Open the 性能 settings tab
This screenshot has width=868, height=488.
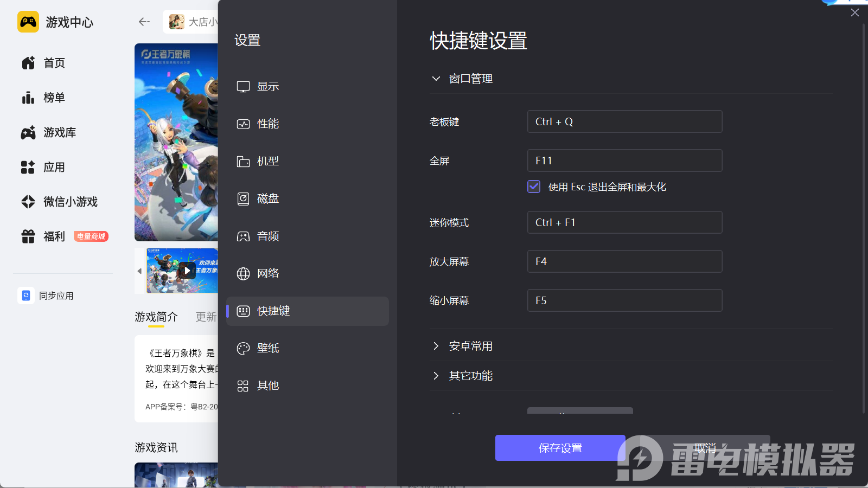308,124
